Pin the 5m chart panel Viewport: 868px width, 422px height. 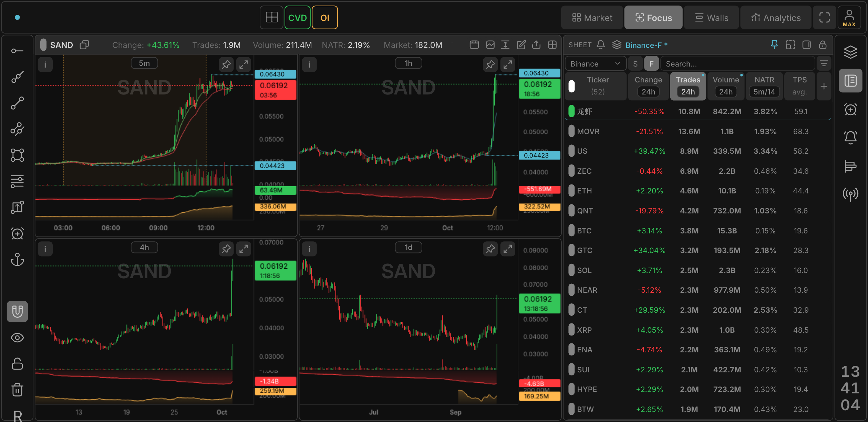click(226, 64)
